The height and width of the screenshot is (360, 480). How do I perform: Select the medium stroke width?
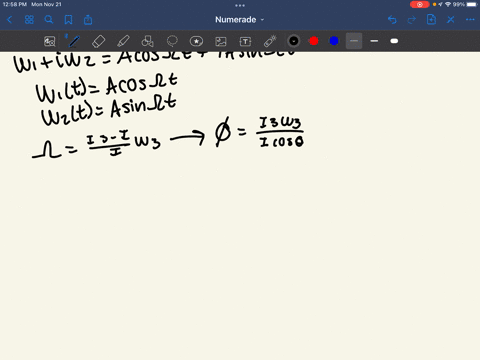374,41
